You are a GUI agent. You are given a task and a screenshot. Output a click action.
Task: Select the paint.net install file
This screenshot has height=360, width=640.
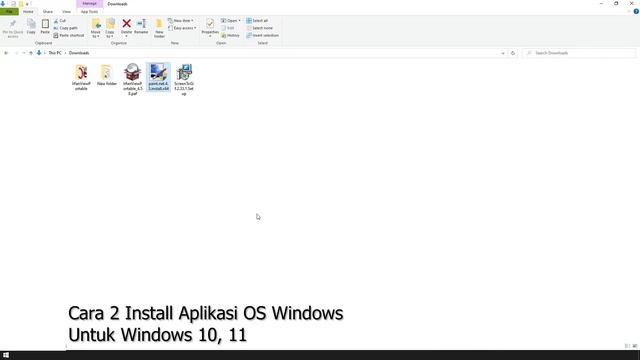tap(158, 77)
